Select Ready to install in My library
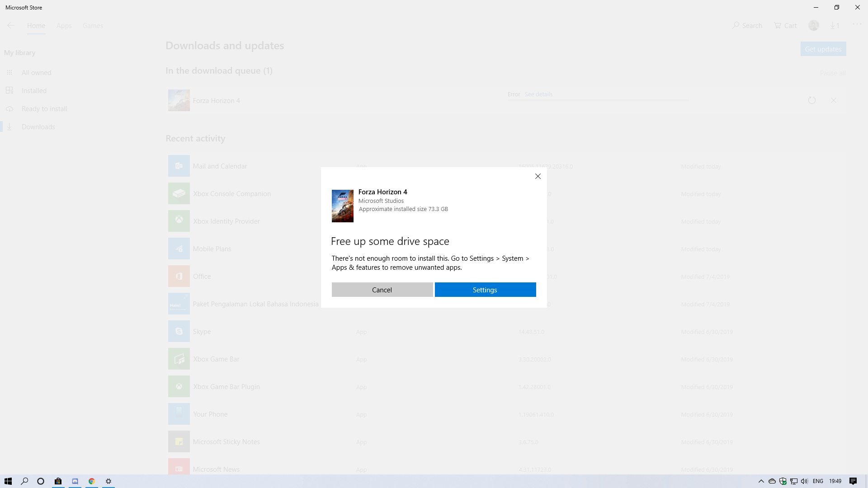868x488 pixels. [44, 109]
